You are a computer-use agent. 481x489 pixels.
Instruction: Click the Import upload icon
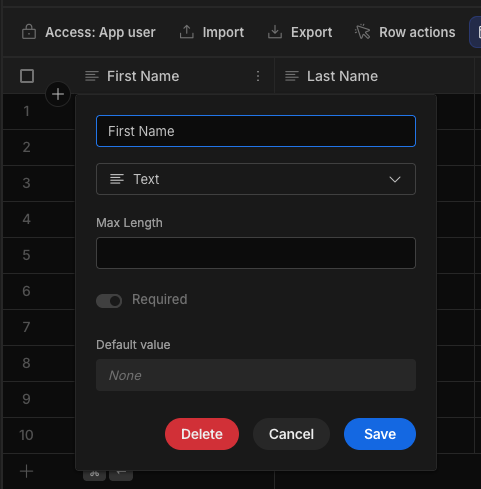[187, 32]
